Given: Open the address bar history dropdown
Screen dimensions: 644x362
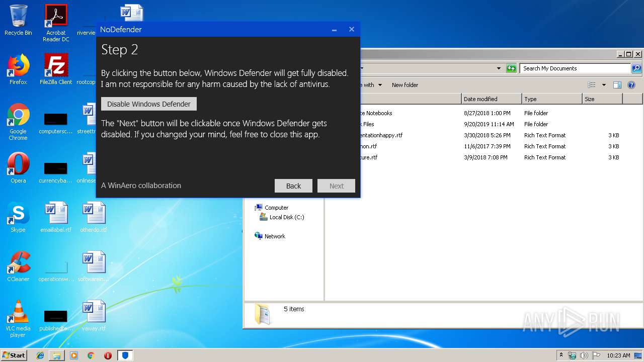Looking at the screenshot, I should 499,68.
